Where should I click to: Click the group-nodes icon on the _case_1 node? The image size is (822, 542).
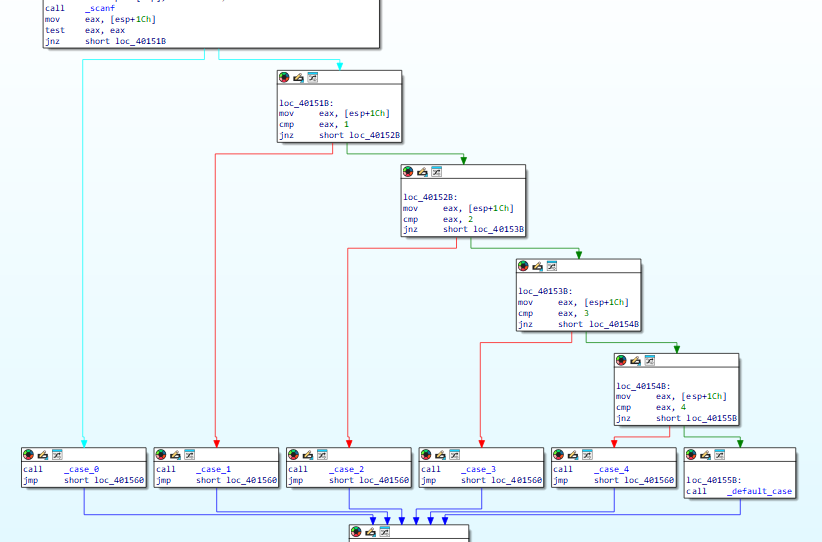pos(189,455)
